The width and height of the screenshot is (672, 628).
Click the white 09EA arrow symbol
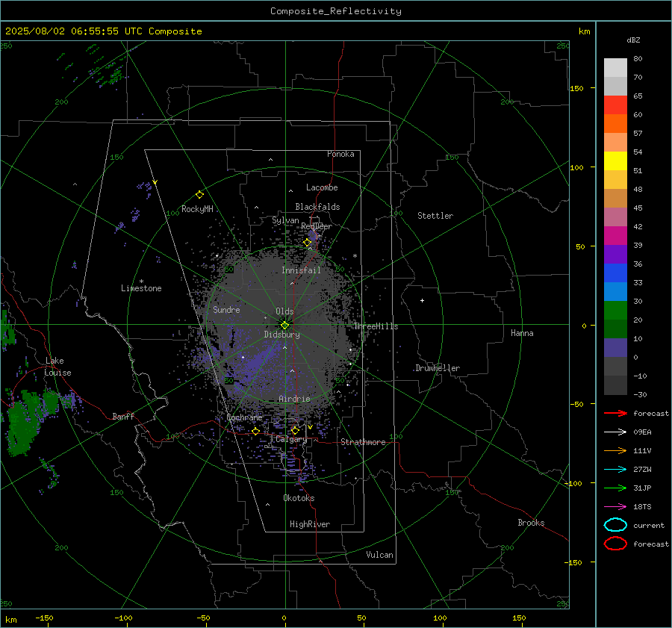(615, 432)
